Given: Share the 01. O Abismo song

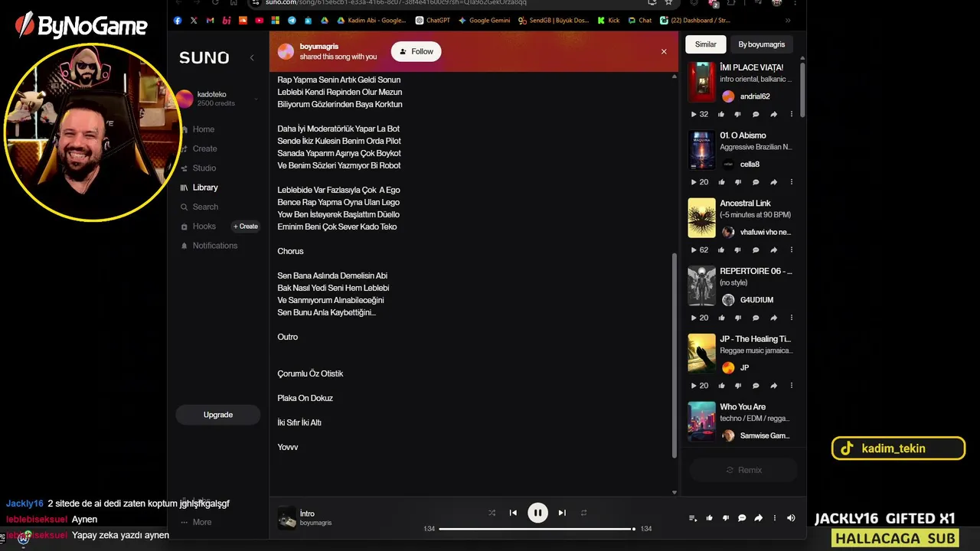Looking at the screenshot, I should [x=773, y=182].
